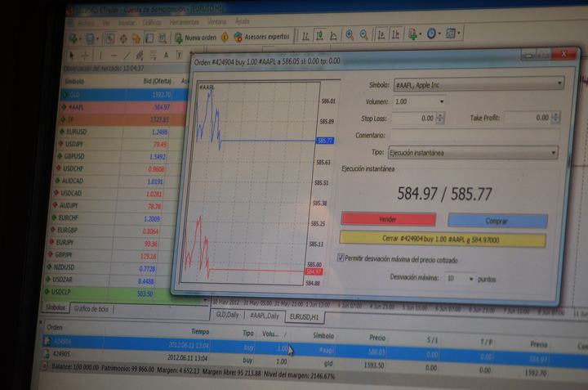Image resolution: width=588 pixels, height=390 pixels.
Task: Switch to the EURUSD,H1 chart tab
Action: point(305,316)
